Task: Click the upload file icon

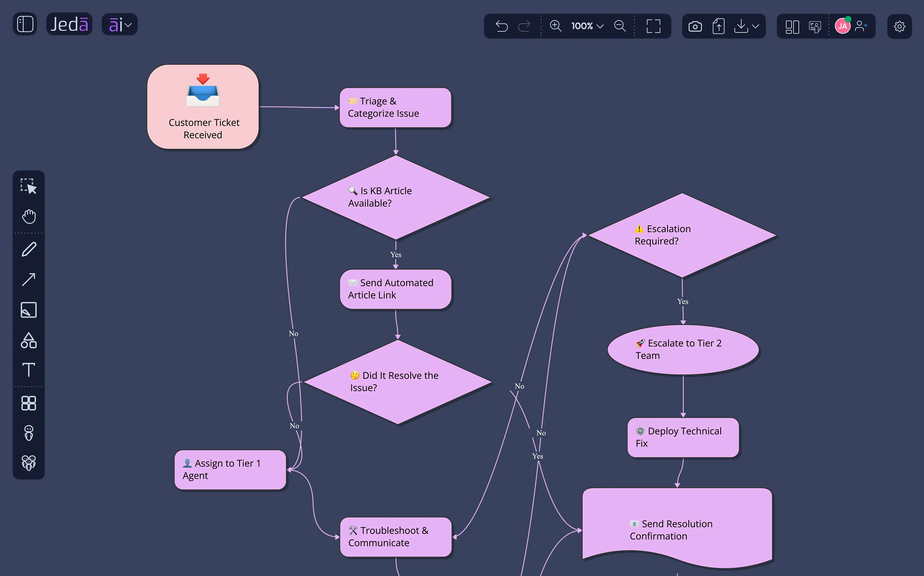Action: [718, 26]
